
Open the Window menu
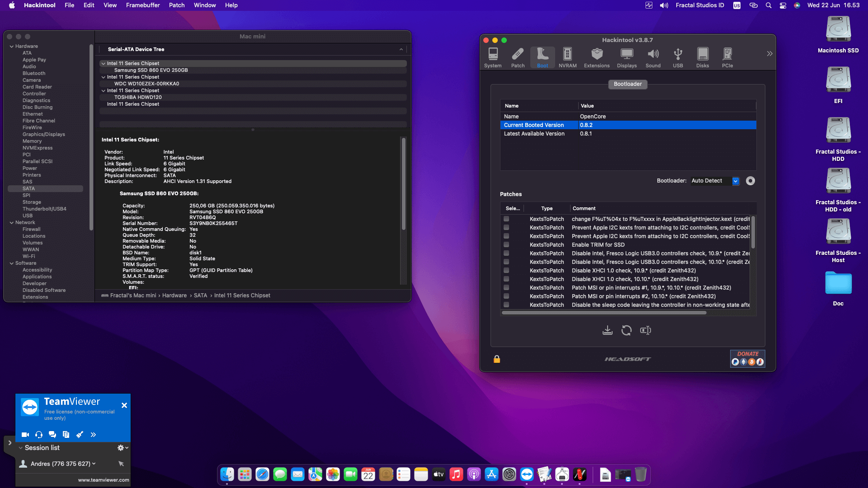tap(205, 5)
